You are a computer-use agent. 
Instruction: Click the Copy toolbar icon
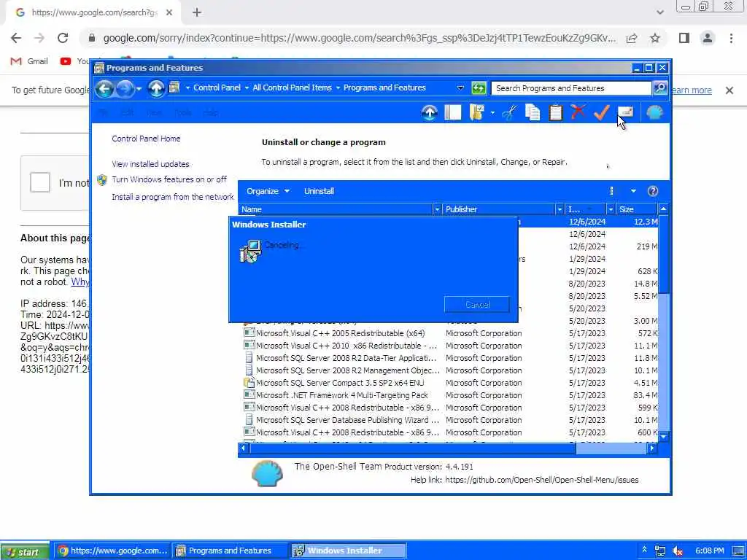pyautogui.click(x=532, y=113)
